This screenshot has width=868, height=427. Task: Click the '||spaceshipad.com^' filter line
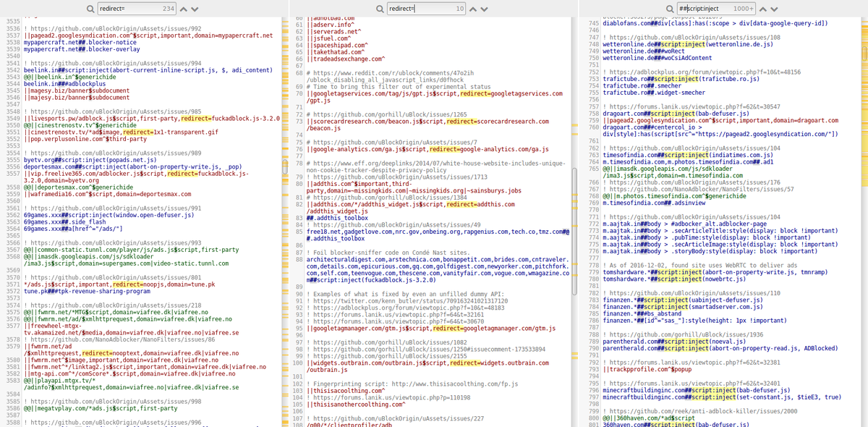(x=337, y=46)
